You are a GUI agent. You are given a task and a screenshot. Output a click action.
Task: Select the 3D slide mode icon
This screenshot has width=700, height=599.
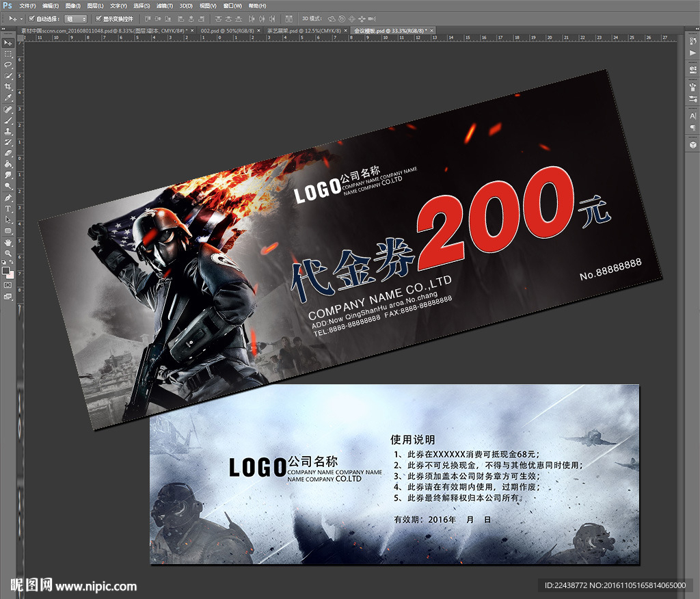click(x=362, y=18)
